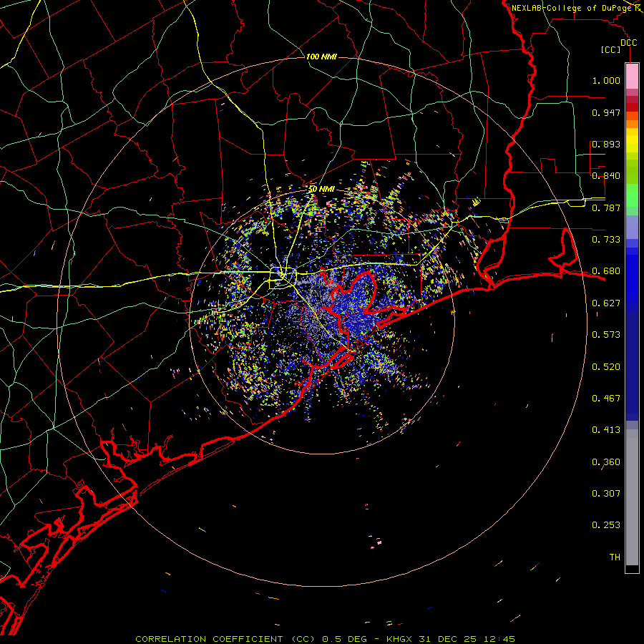Click the KHGX station identifier
The height and width of the screenshot is (644, 644).
pyautogui.click(x=399, y=639)
